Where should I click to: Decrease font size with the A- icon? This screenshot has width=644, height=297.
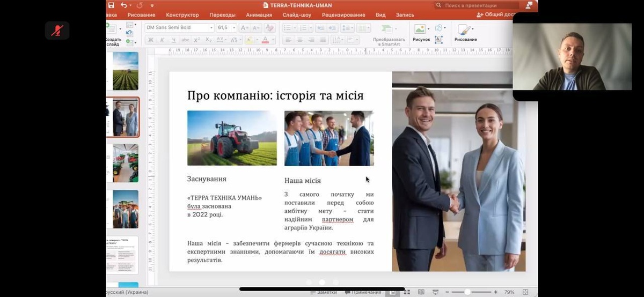click(x=255, y=28)
